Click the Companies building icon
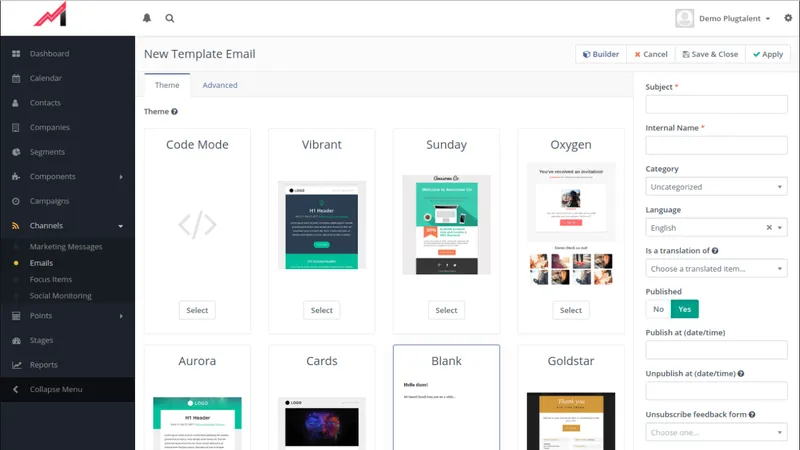 click(x=16, y=127)
